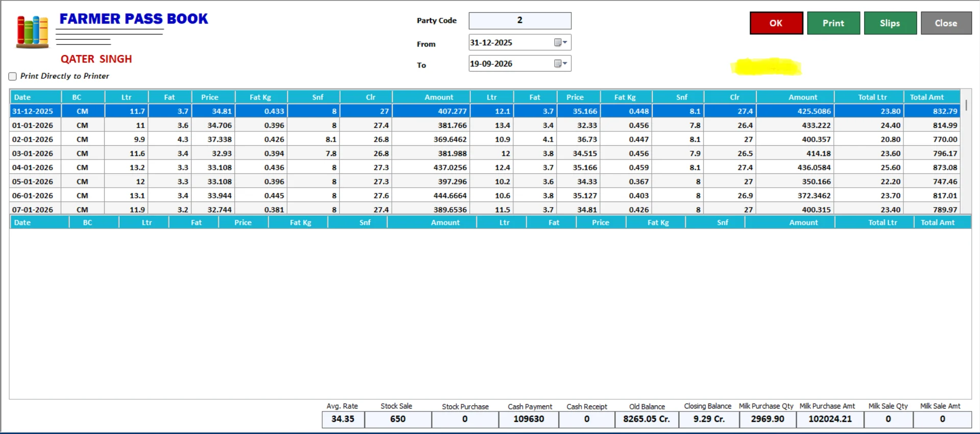The image size is (980, 434).
Task: Click the Milk Purchase Amt value 102024.21
Action: 830,419
